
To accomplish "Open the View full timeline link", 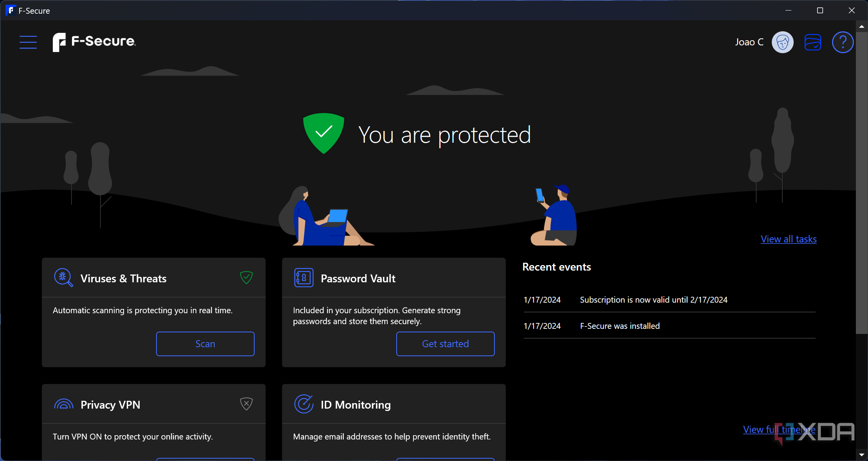I will pyautogui.click(x=779, y=429).
